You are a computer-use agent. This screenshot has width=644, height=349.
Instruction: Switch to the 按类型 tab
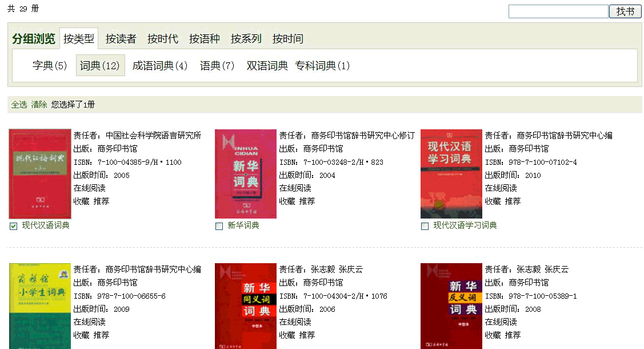coord(79,39)
